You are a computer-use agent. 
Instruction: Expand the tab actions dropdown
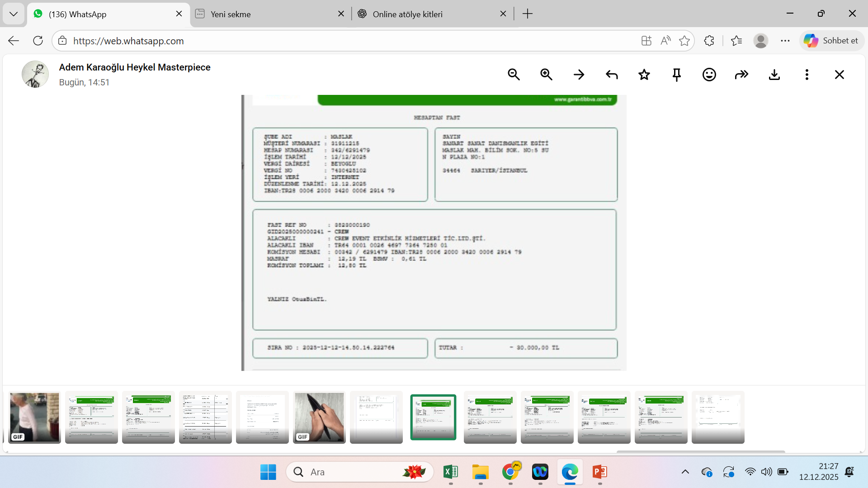point(14,14)
